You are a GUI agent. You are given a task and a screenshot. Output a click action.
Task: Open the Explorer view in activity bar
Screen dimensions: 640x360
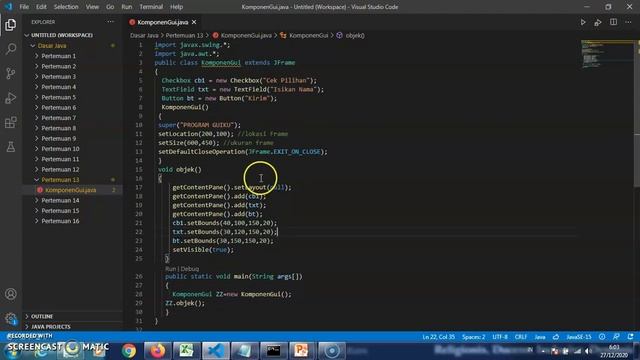coord(11,25)
